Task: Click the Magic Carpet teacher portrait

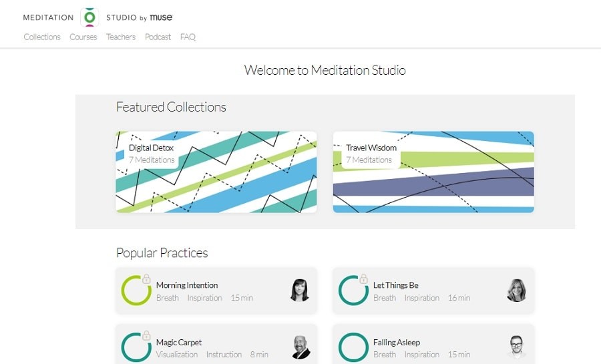Action: [x=301, y=347]
